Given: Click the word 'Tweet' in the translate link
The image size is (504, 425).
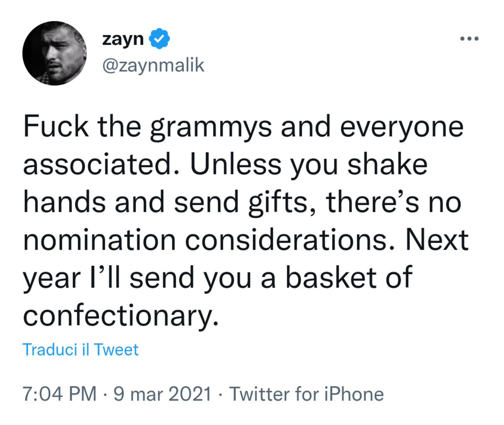Looking at the screenshot, I should 116,350.
